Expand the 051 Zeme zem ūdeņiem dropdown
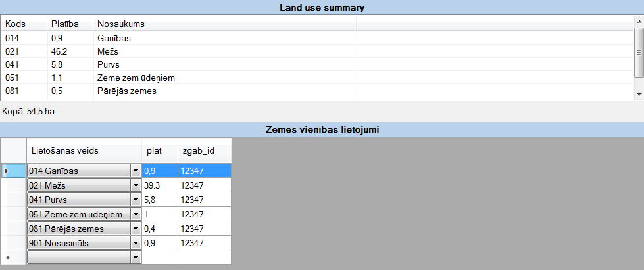This screenshot has width=644, height=270. click(x=136, y=215)
